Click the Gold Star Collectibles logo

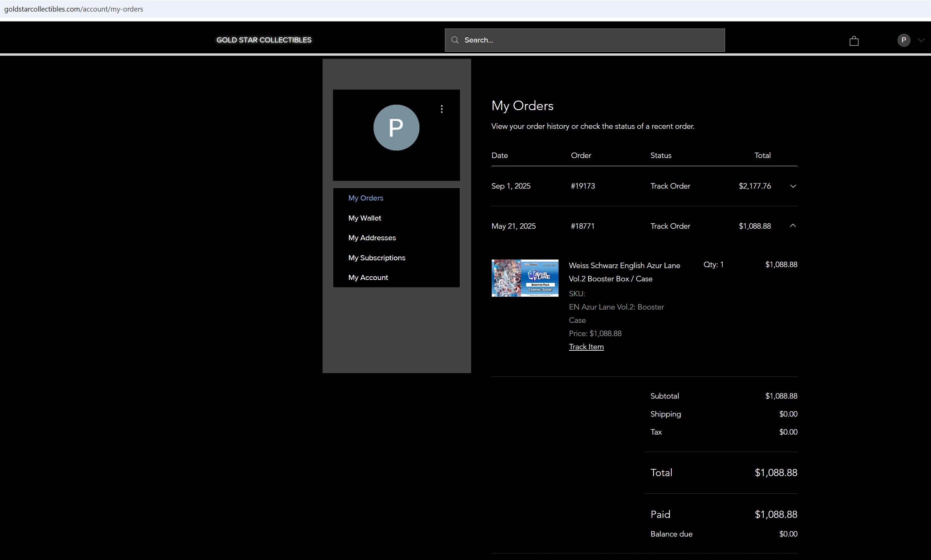tap(264, 40)
